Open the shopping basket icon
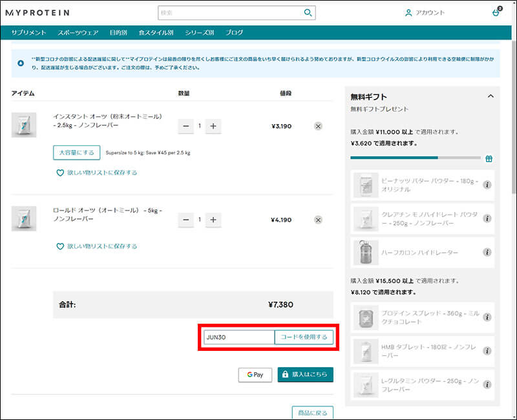 point(496,12)
